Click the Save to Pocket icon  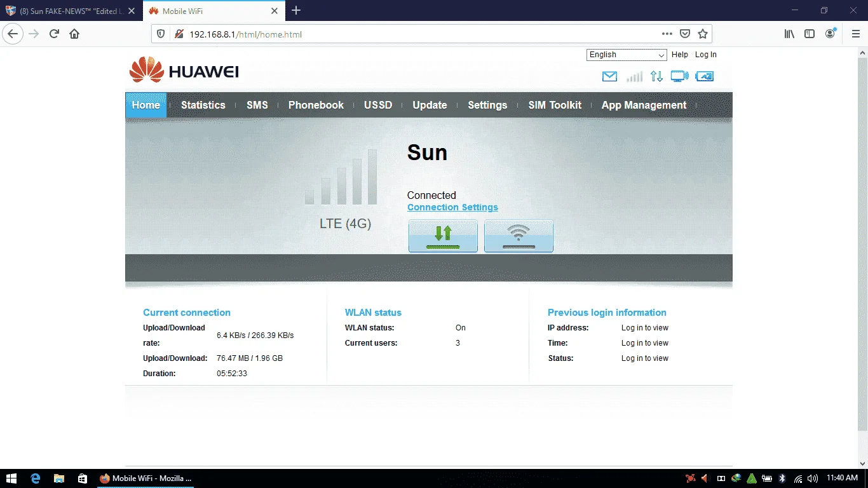(x=685, y=34)
